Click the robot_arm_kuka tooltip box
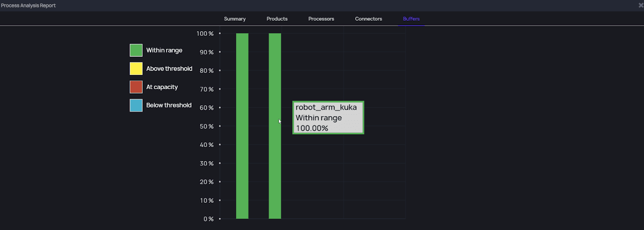The width and height of the screenshot is (644, 230). 328,118
